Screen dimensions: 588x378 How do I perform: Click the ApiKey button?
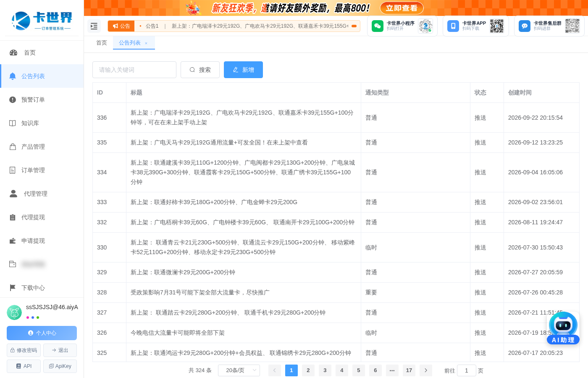tap(60, 366)
